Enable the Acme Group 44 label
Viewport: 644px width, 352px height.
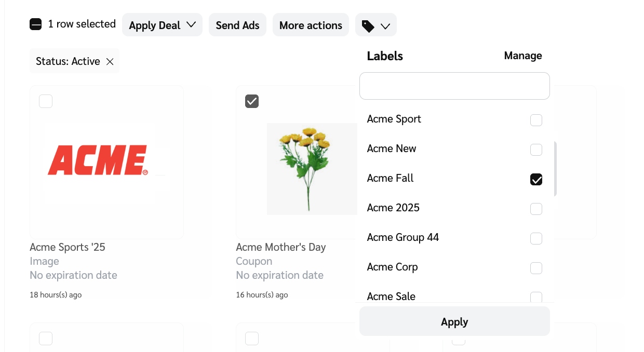pyautogui.click(x=536, y=239)
